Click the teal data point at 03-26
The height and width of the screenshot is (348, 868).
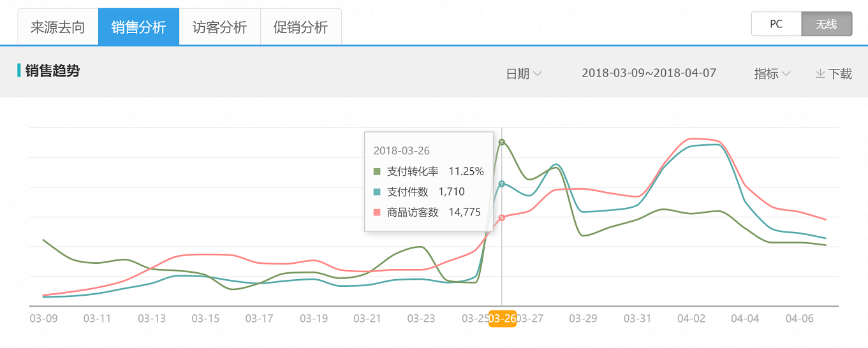pos(502,184)
